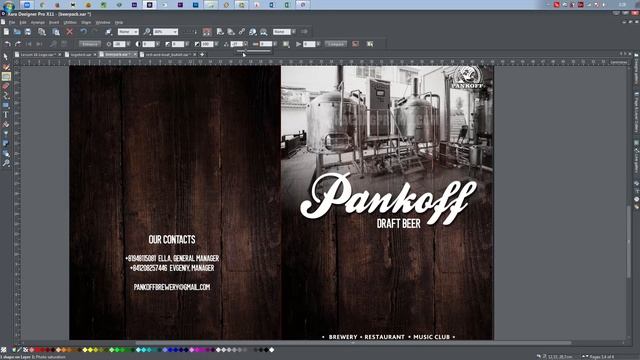
Task: Close the beerpack.xar tab with its X
Action: tap(135, 54)
